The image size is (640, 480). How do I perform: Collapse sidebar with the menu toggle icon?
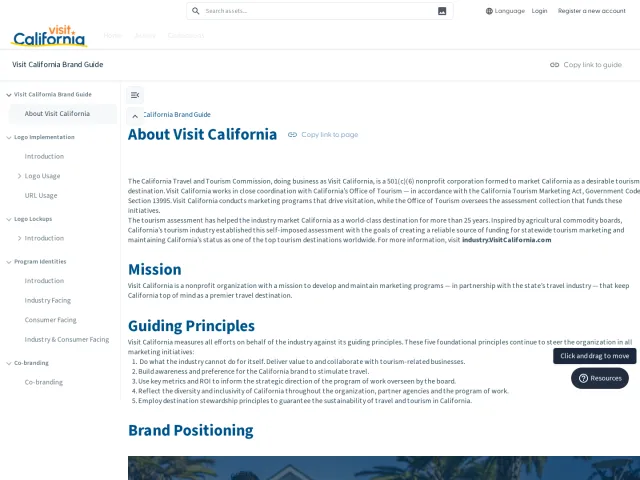click(135, 95)
